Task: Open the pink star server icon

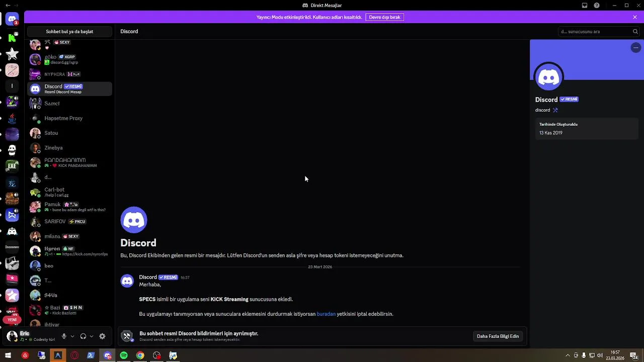Action: (x=12, y=295)
